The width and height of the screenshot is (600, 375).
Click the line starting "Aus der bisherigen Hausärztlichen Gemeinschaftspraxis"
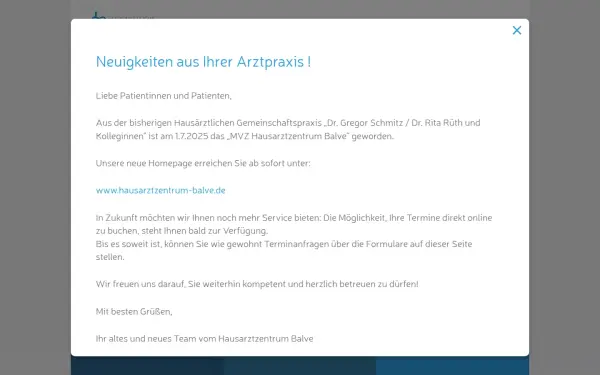[x=288, y=123]
